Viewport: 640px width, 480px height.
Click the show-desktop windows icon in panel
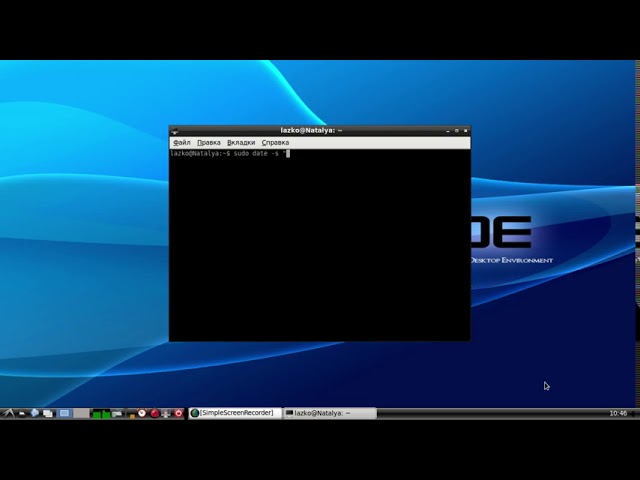48,413
